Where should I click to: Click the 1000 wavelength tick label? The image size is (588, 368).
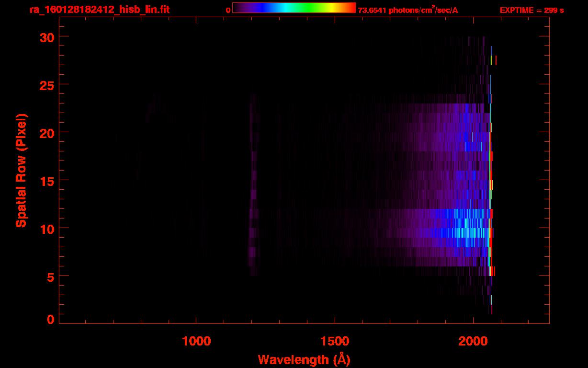pos(196,341)
